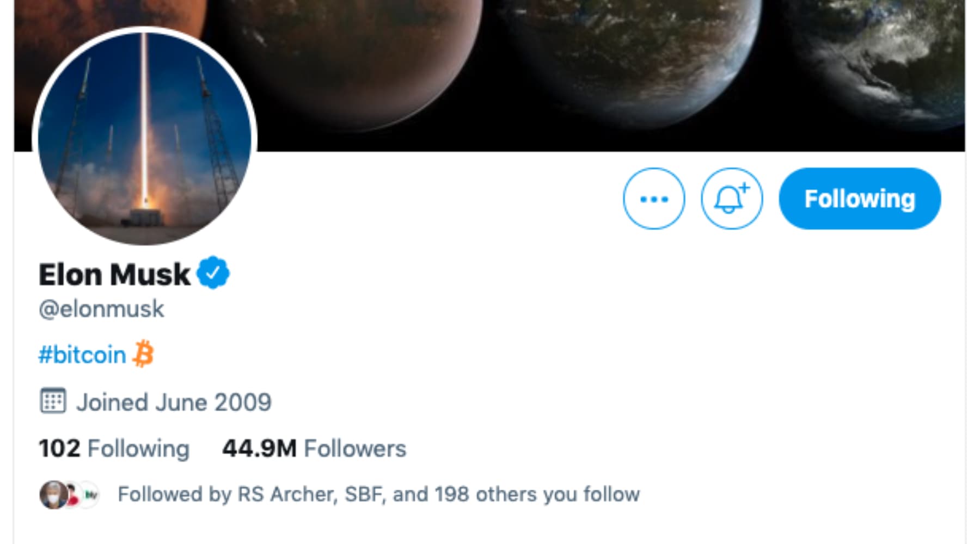Click the 'Joined June 2009' text
Image resolution: width=980 pixels, height=544 pixels.
tap(174, 403)
